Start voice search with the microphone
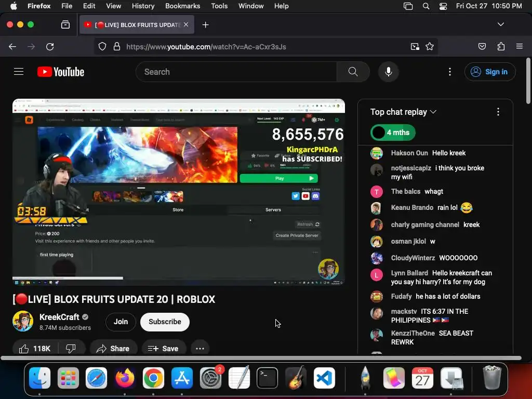Screen dimensions: 532x399 (389, 72)
